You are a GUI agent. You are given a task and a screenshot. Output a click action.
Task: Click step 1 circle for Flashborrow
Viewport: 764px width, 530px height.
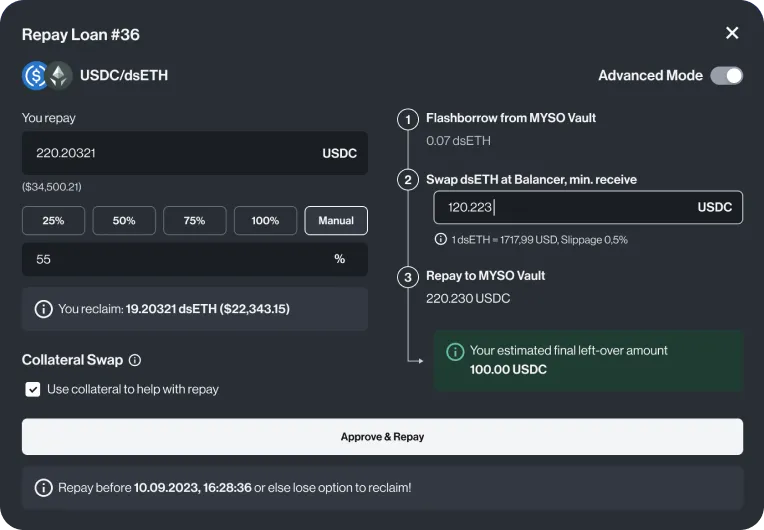408,119
